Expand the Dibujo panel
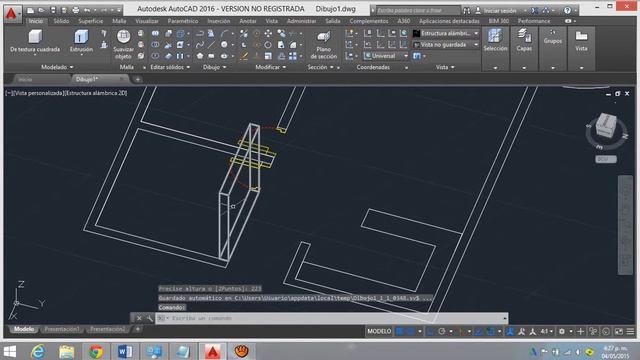The image size is (640, 360). (215, 67)
